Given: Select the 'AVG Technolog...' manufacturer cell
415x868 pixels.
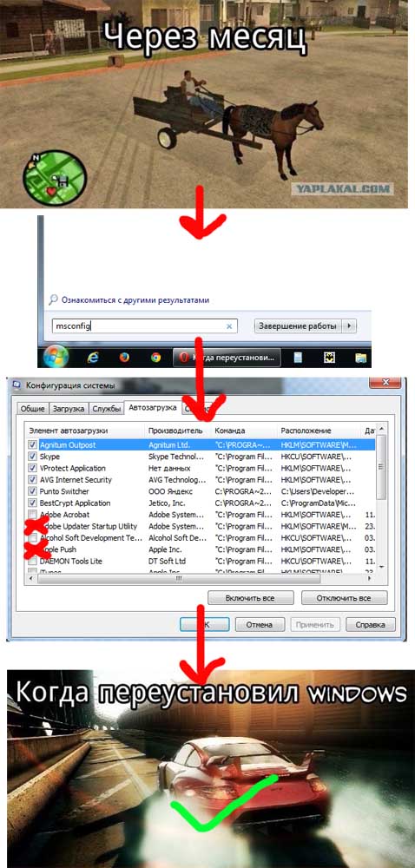Looking at the screenshot, I should pos(176,480).
